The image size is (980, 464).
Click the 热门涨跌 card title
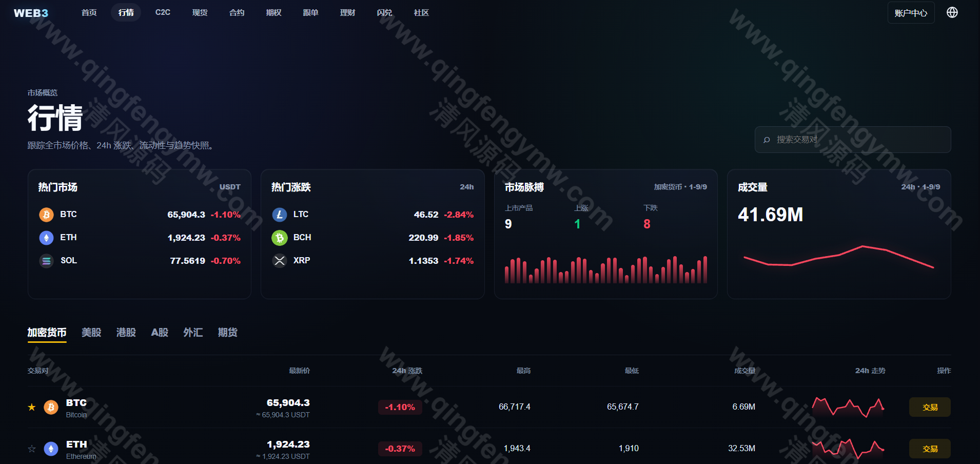click(x=291, y=187)
